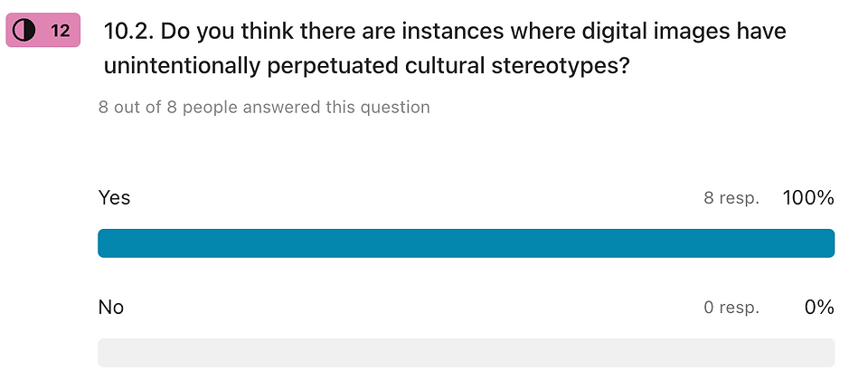This screenshot has width=868, height=390.
Task: Click the blue Yes response bar
Action: click(x=467, y=243)
